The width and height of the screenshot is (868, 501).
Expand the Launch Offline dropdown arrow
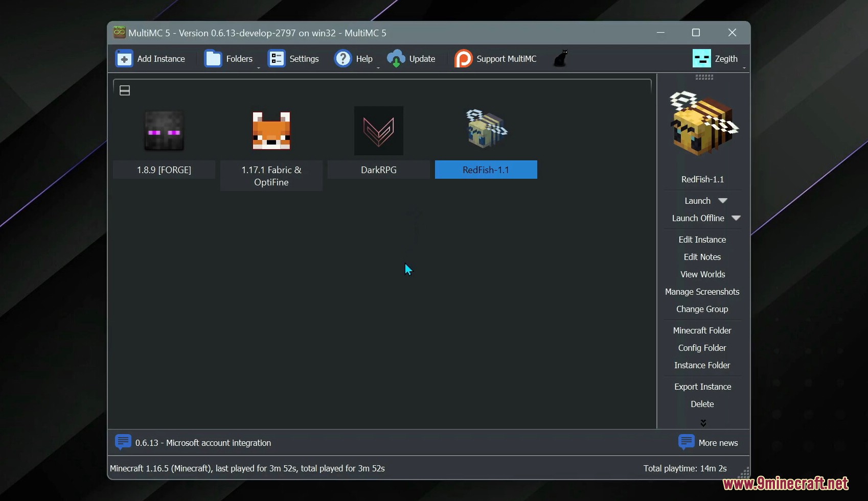736,218
